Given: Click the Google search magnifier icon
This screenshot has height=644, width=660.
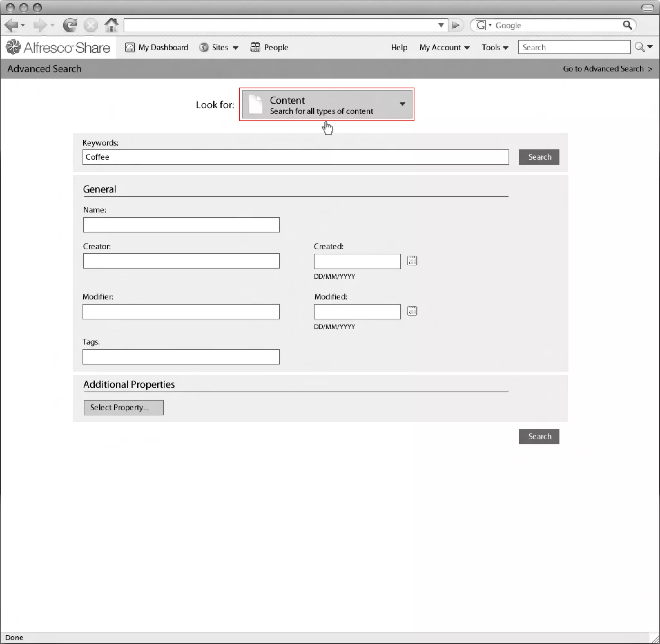Looking at the screenshot, I should tap(627, 25).
